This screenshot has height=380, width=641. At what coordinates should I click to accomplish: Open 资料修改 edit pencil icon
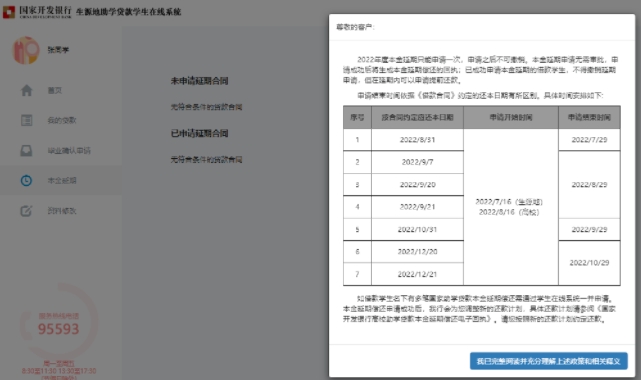(26, 211)
